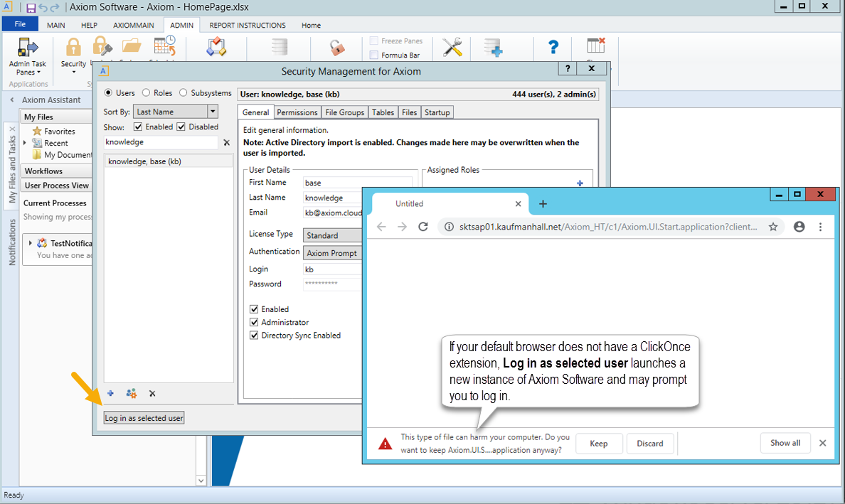The image size is (845, 504).
Task: Open the browser profile account icon
Action: pyautogui.click(x=799, y=227)
